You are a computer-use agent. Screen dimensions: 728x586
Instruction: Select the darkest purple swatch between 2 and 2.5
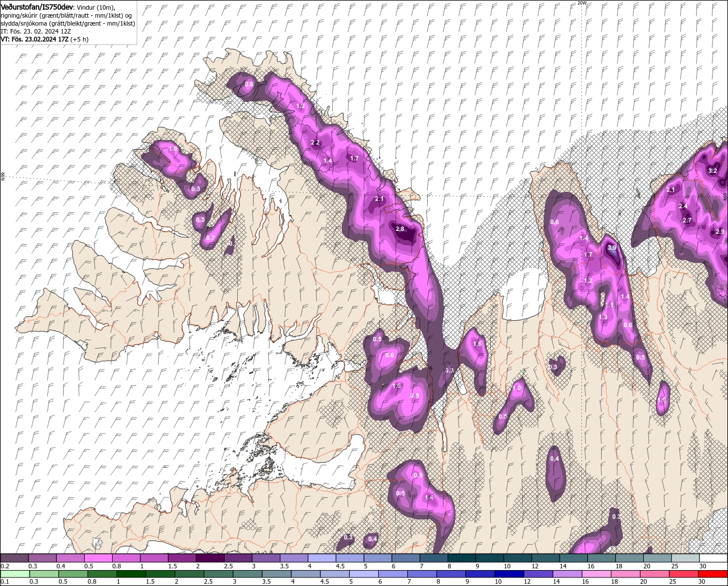(x=210, y=558)
